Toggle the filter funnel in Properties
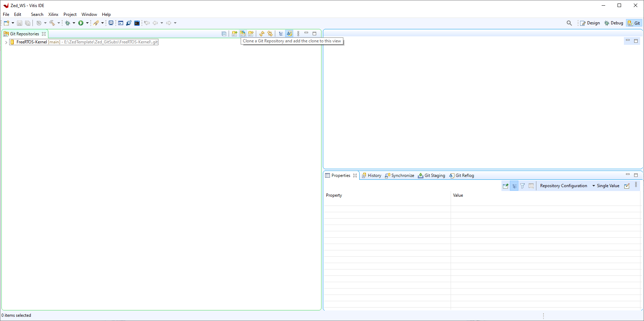This screenshot has width=644, height=321. (x=523, y=186)
